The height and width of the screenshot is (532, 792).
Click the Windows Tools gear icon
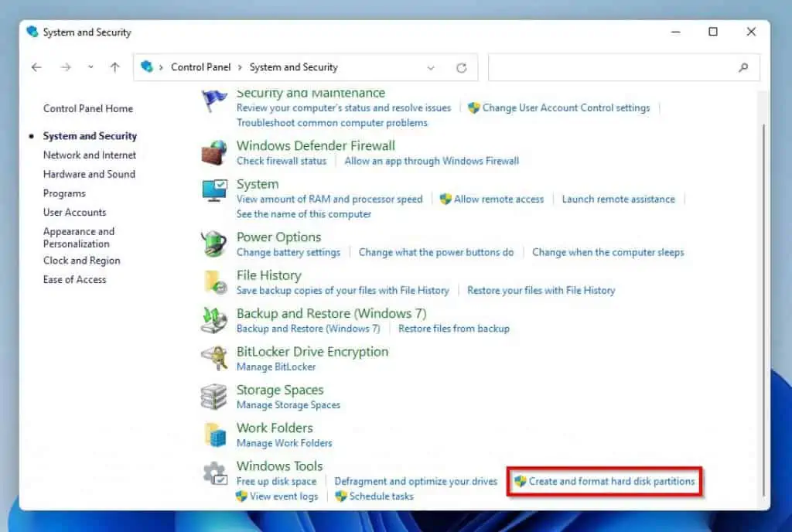[x=215, y=473]
